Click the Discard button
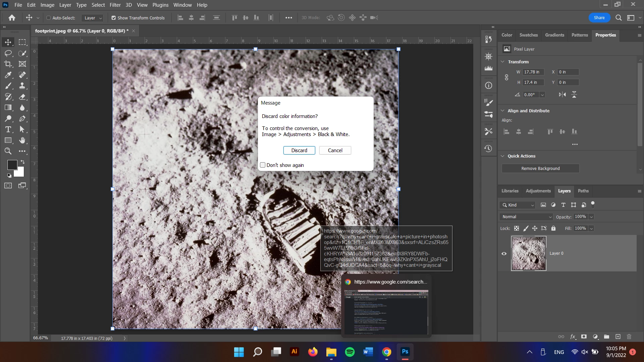Screen dimensions: 644x362 click(299, 150)
